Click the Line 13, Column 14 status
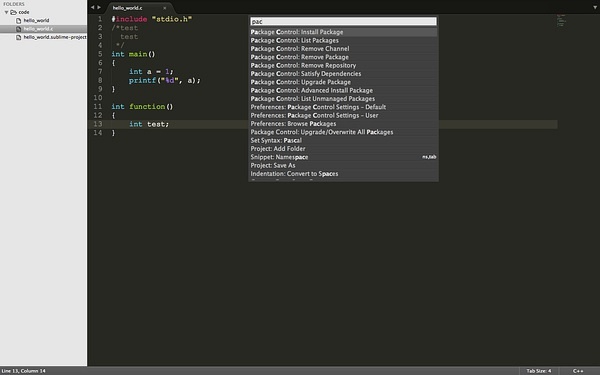The height and width of the screenshot is (375, 600). (23, 371)
